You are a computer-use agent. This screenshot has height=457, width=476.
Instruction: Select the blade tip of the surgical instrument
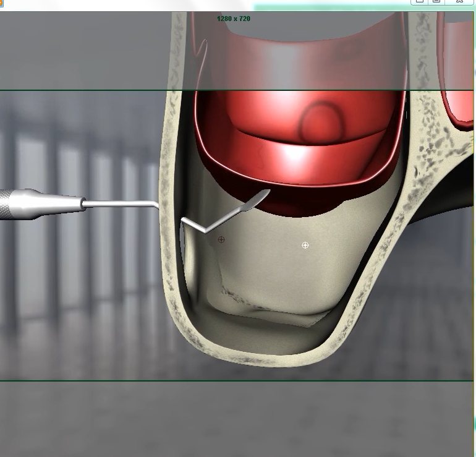click(261, 197)
